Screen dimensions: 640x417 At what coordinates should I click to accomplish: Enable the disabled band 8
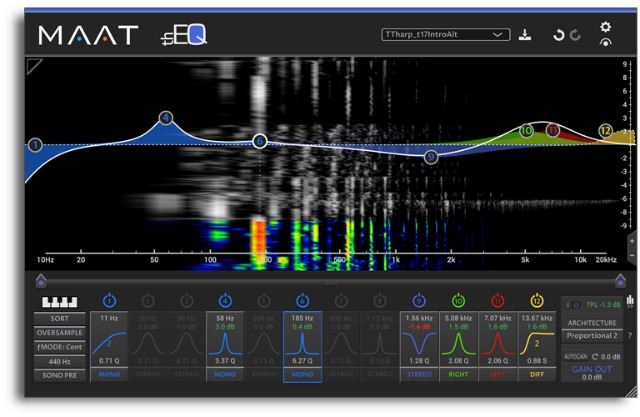click(x=380, y=301)
